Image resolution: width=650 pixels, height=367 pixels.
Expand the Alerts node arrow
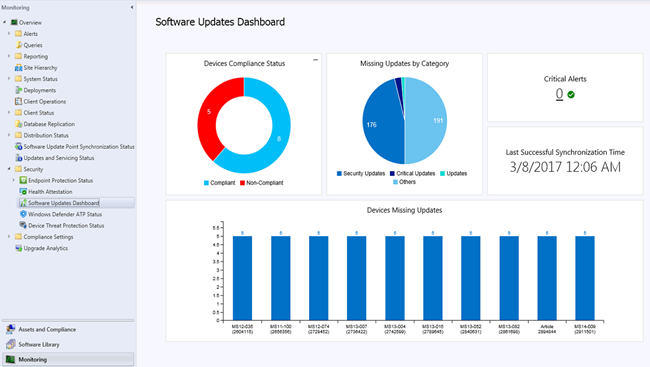9,34
